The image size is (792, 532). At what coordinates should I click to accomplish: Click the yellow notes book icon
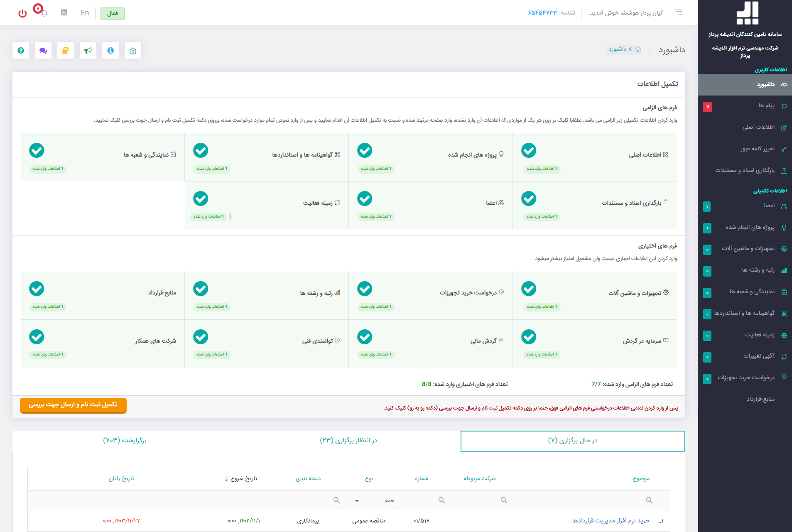pos(66,51)
